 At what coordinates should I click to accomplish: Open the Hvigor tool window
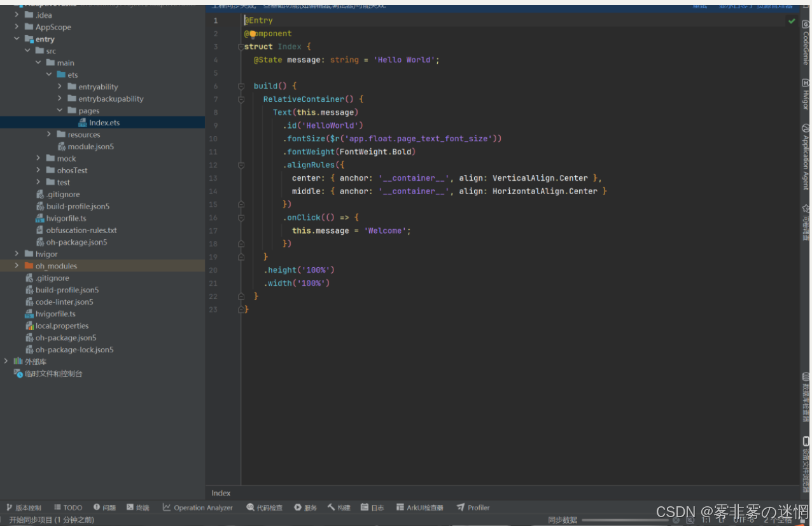(805, 94)
